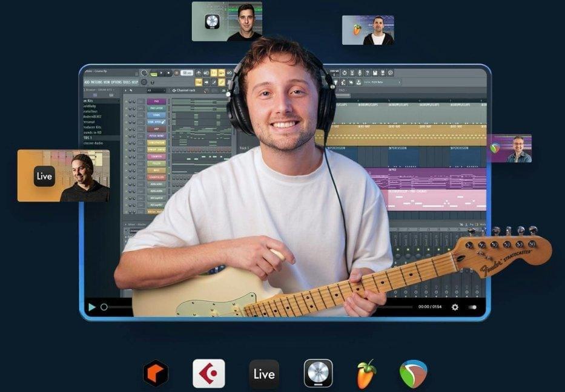Open video settings gear icon

455,307
